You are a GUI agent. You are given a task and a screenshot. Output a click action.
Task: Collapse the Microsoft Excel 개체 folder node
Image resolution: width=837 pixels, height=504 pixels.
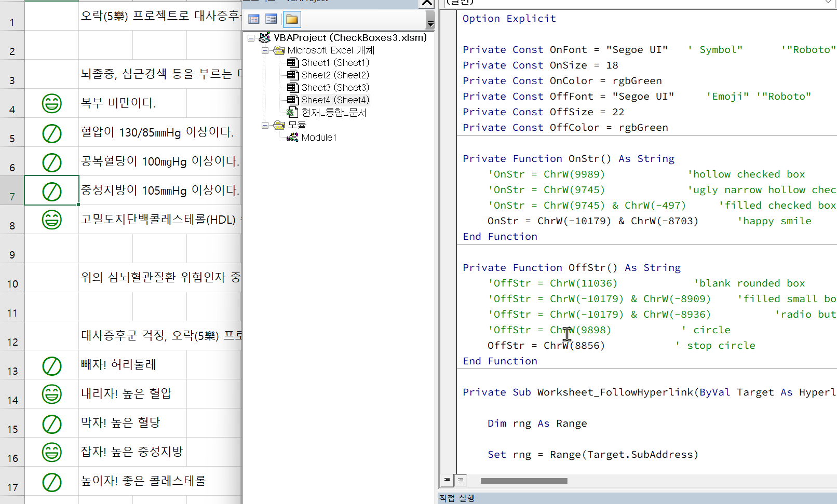(265, 50)
